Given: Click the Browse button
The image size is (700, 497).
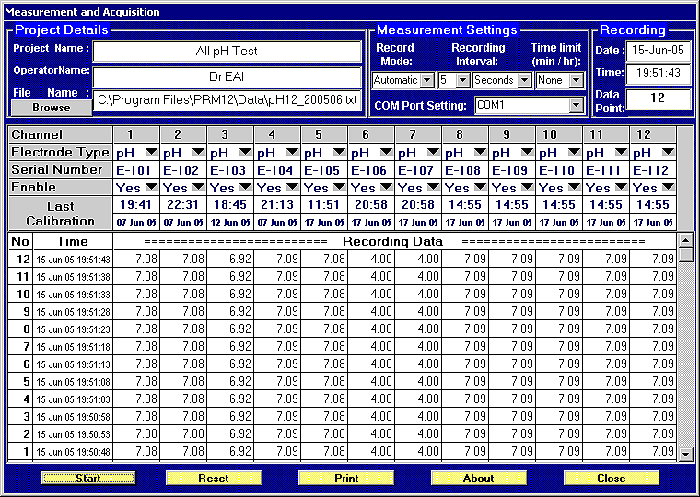Looking at the screenshot, I should pyautogui.click(x=51, y=108).
